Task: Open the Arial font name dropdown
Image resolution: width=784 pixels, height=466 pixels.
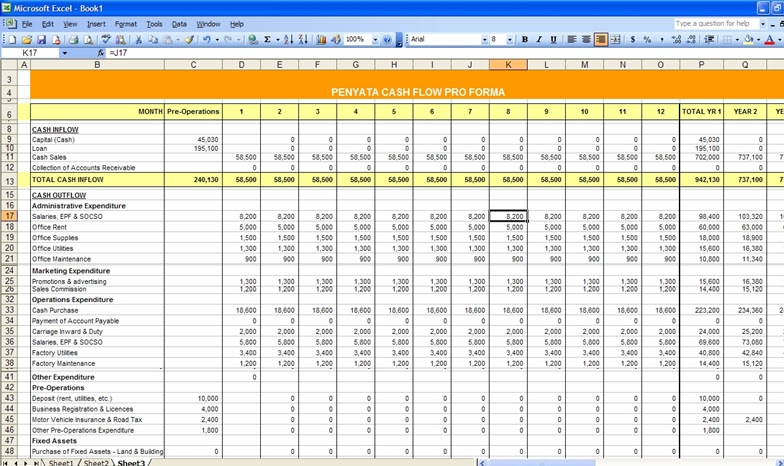Action: pos(484,40)
